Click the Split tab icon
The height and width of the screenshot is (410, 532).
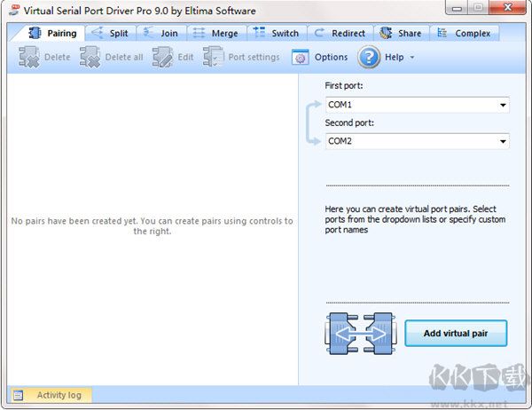[98, 33]
